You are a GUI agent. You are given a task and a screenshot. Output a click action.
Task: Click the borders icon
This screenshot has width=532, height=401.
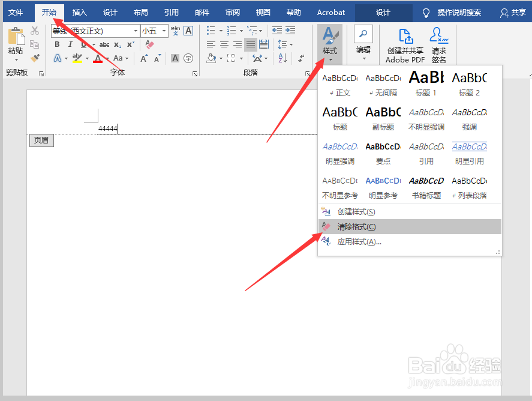(231, 58)
